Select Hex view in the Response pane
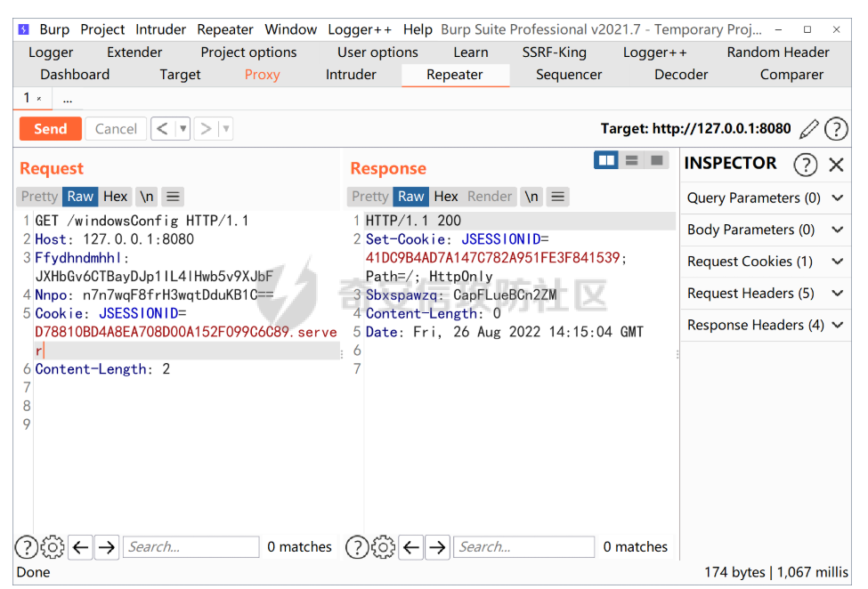868x589 pixels. pyautogui.click(x=446, y=197)
